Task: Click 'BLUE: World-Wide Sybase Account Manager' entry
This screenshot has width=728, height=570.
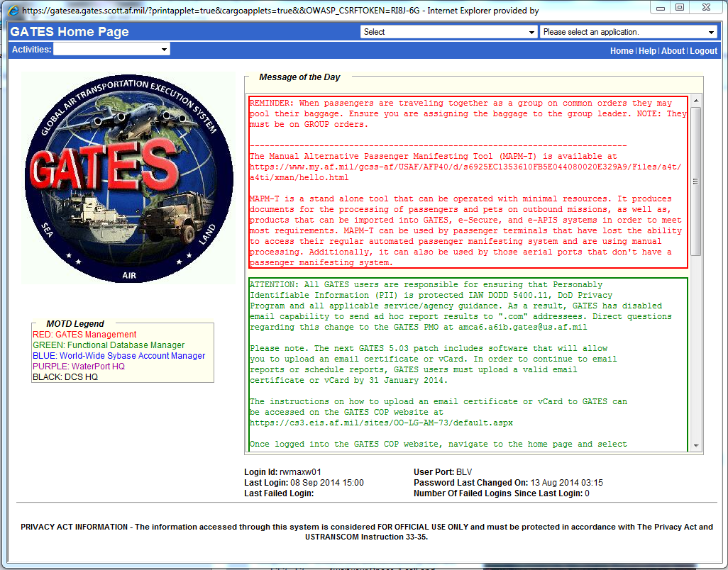Action: click(x=119, y=356)
